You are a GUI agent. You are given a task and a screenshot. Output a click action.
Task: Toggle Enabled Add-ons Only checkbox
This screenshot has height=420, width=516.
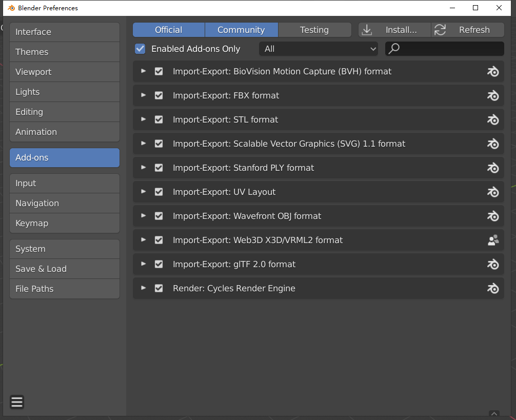pos(140,49)
